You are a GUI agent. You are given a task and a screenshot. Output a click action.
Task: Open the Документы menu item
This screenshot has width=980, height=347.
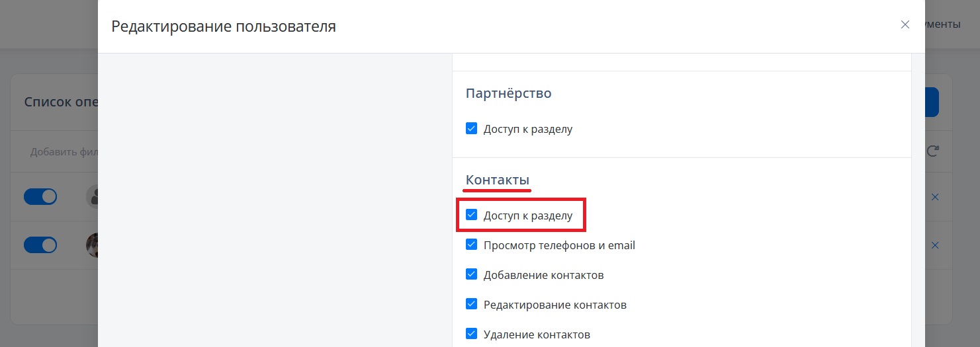pos(943,24)
